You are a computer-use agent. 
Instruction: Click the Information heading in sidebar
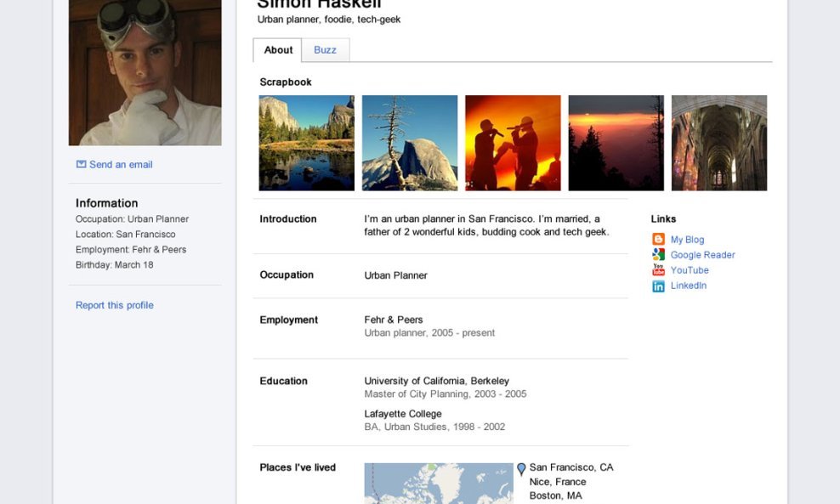click(106, 203)
